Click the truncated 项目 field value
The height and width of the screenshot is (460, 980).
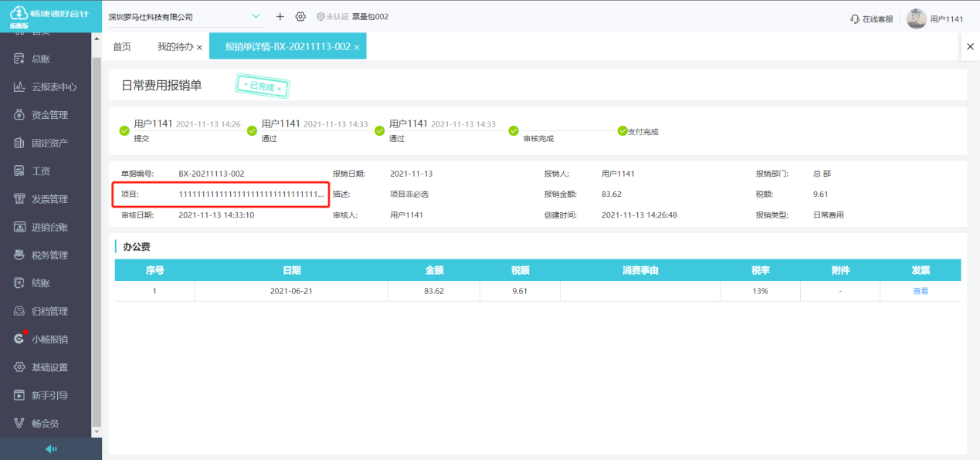coord(251,194)
